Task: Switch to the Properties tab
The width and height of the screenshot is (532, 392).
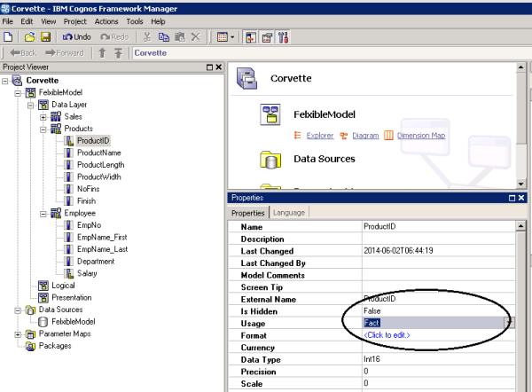Action: (x=248, y=213)
